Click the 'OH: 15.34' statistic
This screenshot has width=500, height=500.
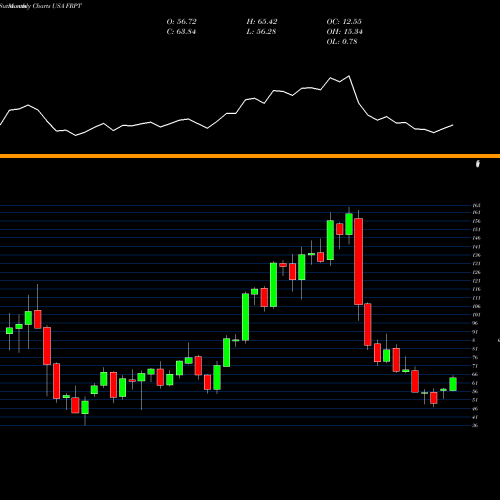pos(344,32)
